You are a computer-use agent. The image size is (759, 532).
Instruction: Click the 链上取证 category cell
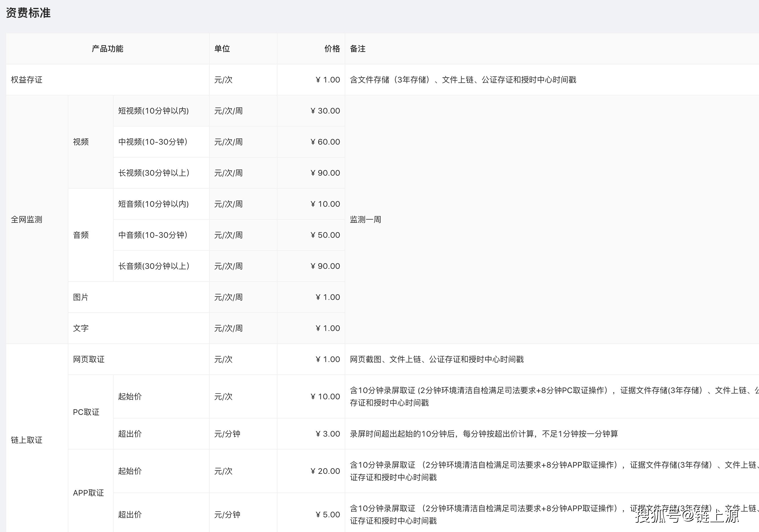tap(27, 440)
